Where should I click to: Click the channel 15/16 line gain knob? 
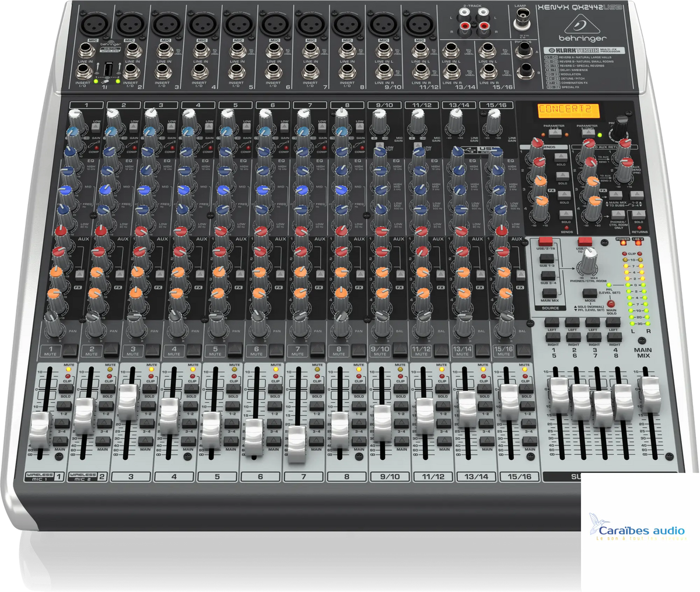click(494, 121)
